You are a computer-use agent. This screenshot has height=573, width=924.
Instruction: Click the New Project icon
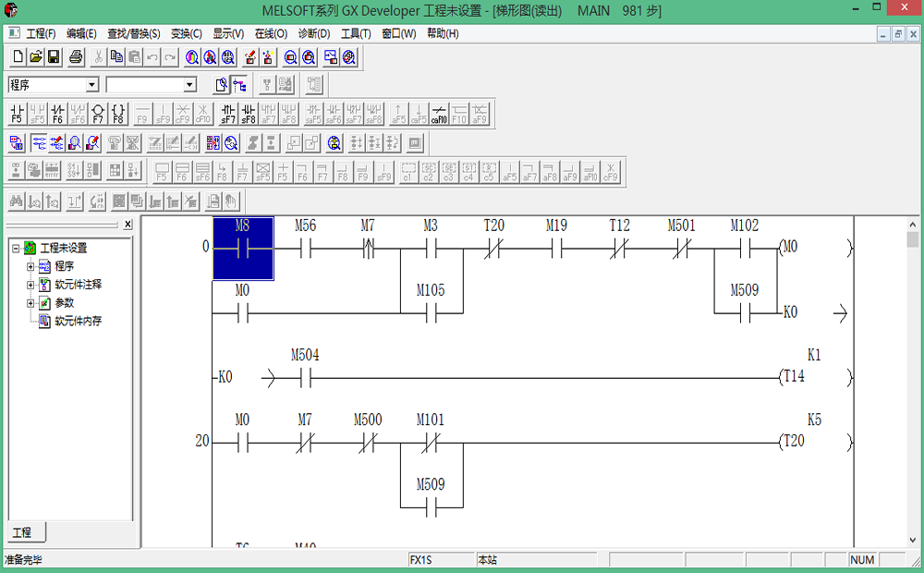click(18, 57)
